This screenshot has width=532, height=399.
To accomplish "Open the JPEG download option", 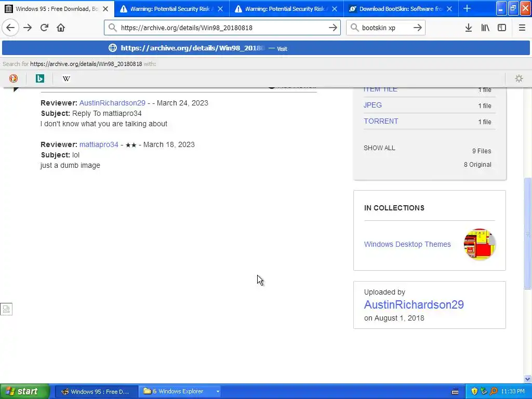I will 373,105.
